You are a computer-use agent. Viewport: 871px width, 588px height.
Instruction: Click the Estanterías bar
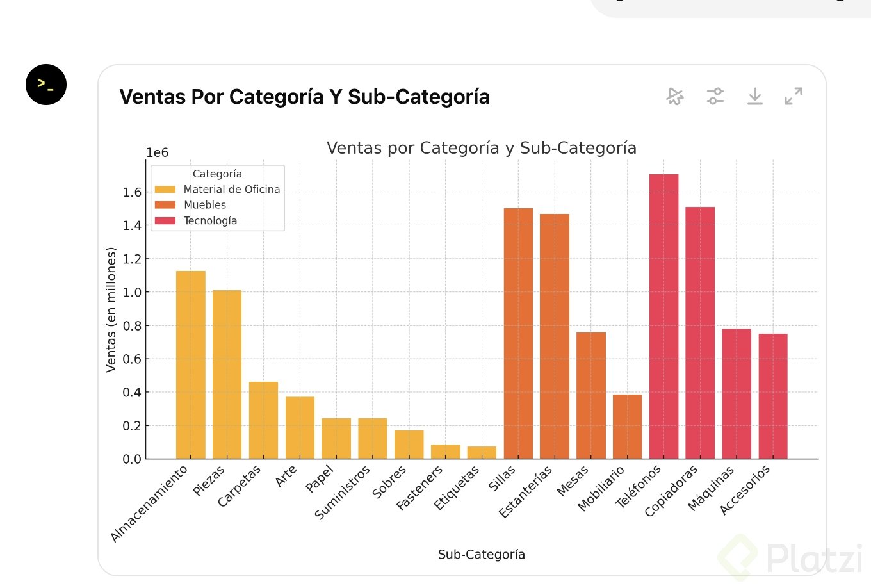(x=555, y=336)
